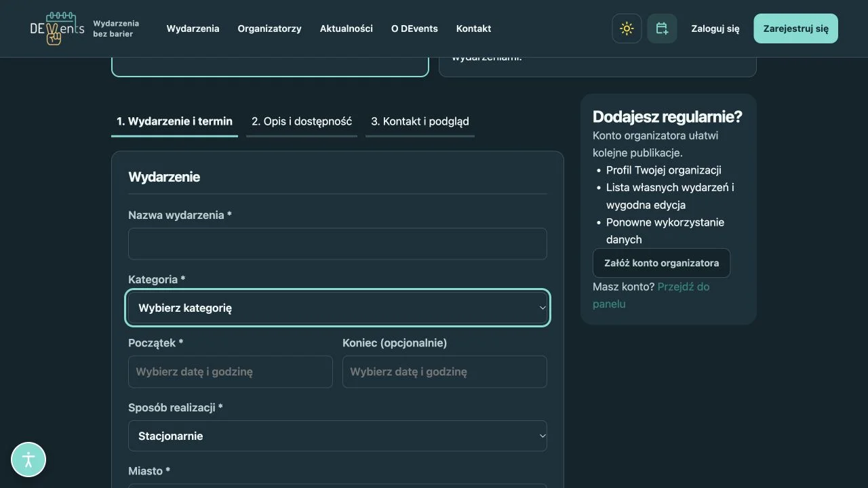Click the 'Wydarzenia bez barier' tagline
The width and height of the screenshot is (868, 488).
pyautogui.click(x=116, y=28)
